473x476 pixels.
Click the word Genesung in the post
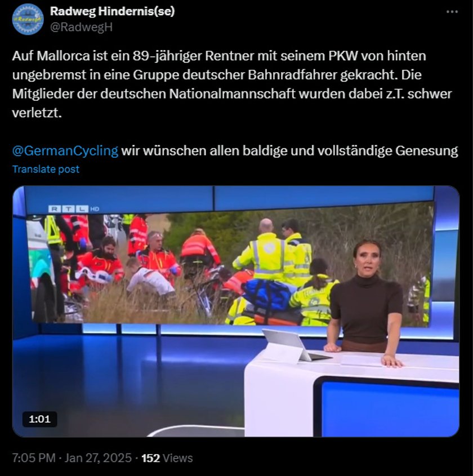tap(427, 151)
